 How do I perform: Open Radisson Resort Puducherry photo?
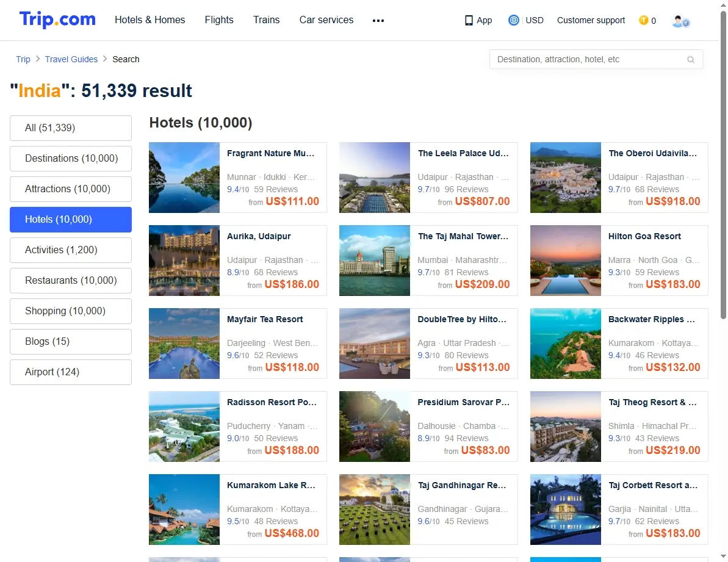(184, 427)
